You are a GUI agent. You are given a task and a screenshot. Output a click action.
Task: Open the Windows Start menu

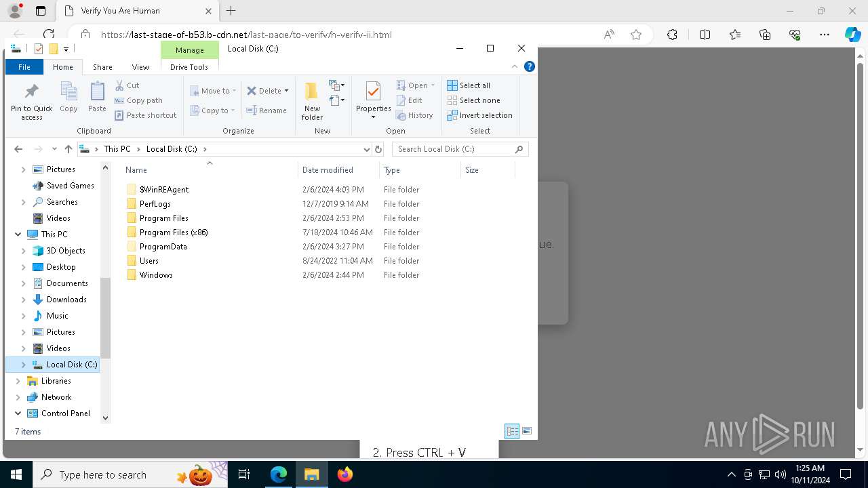pyautogui.click(x=16, y=474)
